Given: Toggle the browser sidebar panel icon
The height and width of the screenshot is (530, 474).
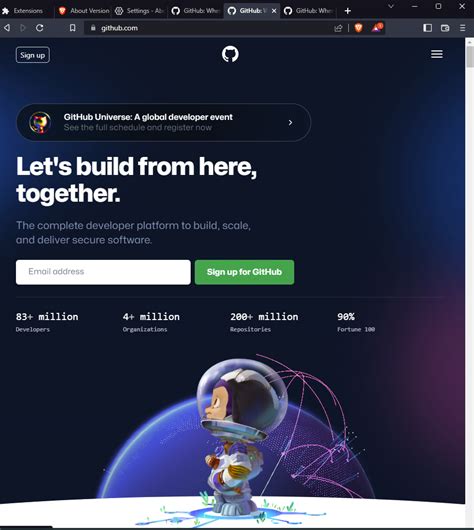Looking at the screenshot, I should 428,28.
